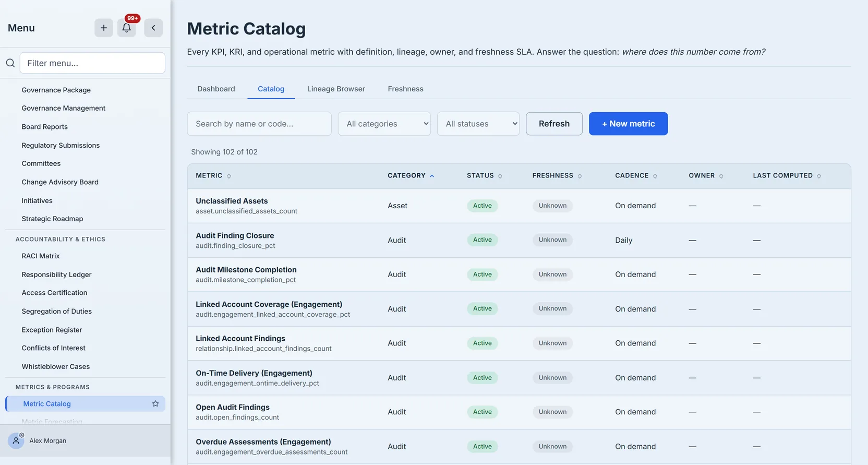Open Exception Register

[x=52, y=330]
